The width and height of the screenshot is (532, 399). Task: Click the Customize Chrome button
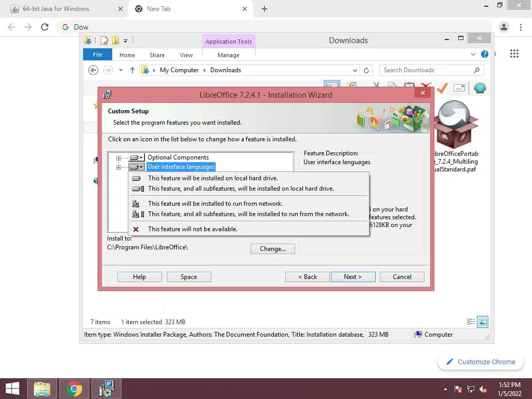(481, 362)
